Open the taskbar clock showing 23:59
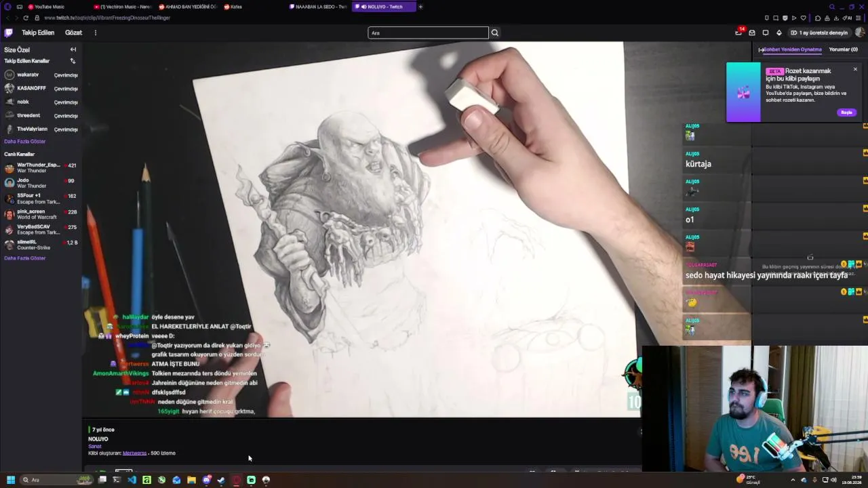The height and width of the screenshot is (488, 868). 852,480
